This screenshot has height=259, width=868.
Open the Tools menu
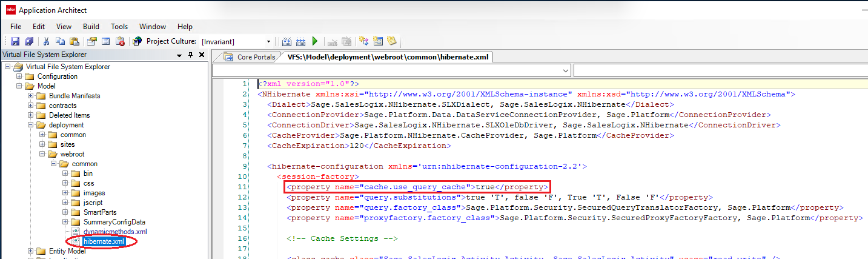pos(119,27)
